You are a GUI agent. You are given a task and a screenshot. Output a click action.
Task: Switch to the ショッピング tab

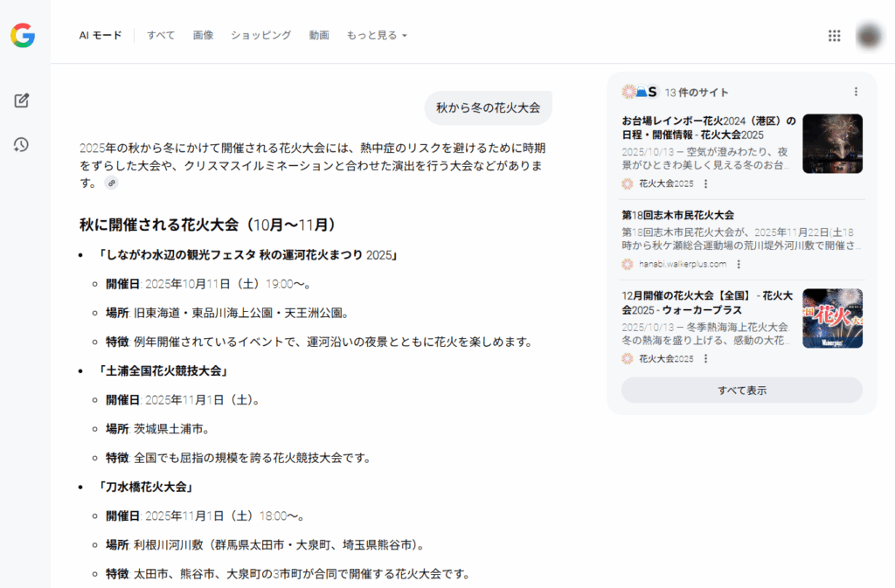click(260, 36)
